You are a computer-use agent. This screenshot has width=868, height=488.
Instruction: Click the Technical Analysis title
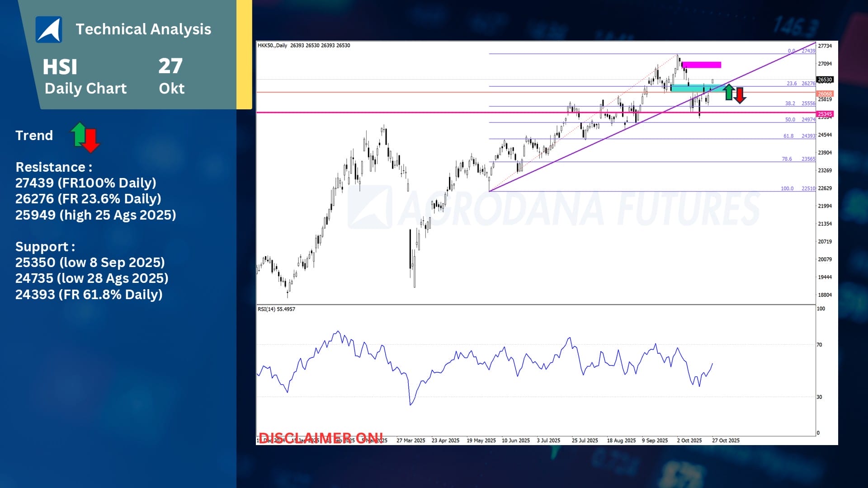143,29
